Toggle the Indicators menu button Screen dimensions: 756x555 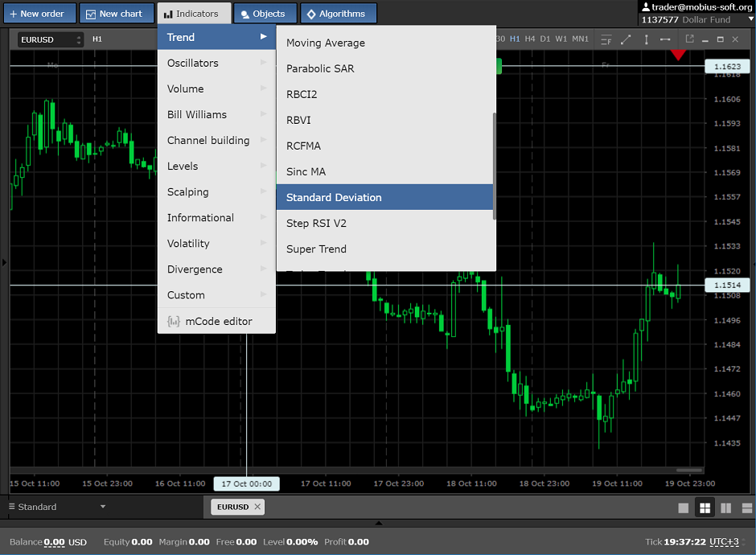[195, 14]
